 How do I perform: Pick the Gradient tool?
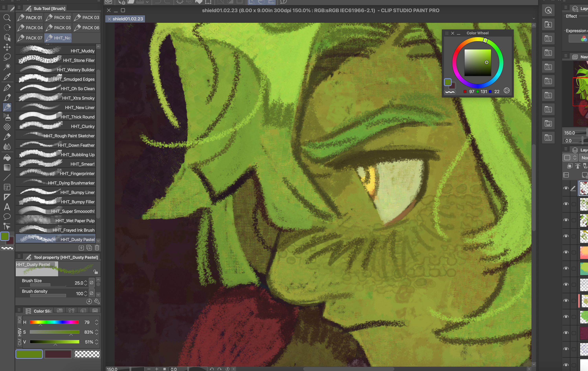pos(7,168)
